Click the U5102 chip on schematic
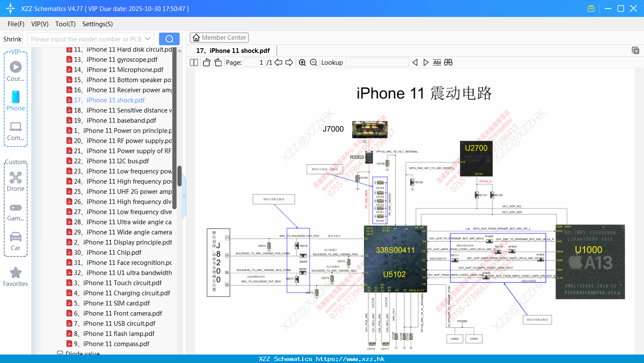The width and height of the screenshot is (644, 363). point(395,259)
